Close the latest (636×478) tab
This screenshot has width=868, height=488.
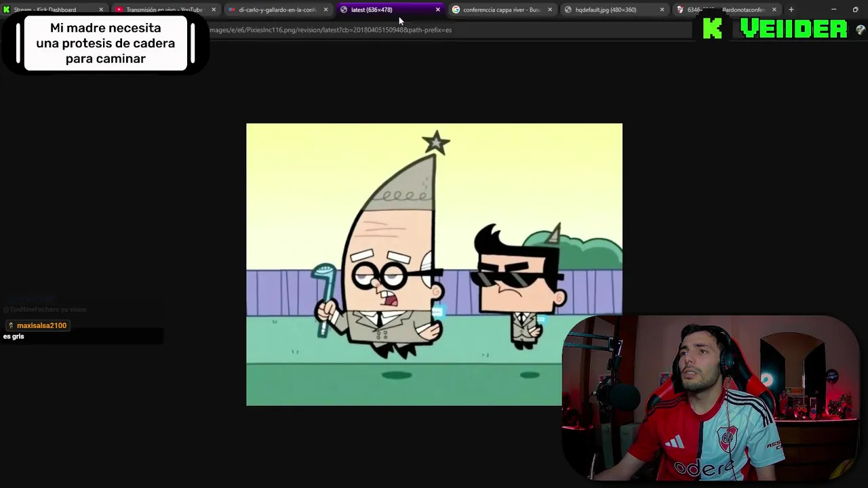click(x=437, y=9)
